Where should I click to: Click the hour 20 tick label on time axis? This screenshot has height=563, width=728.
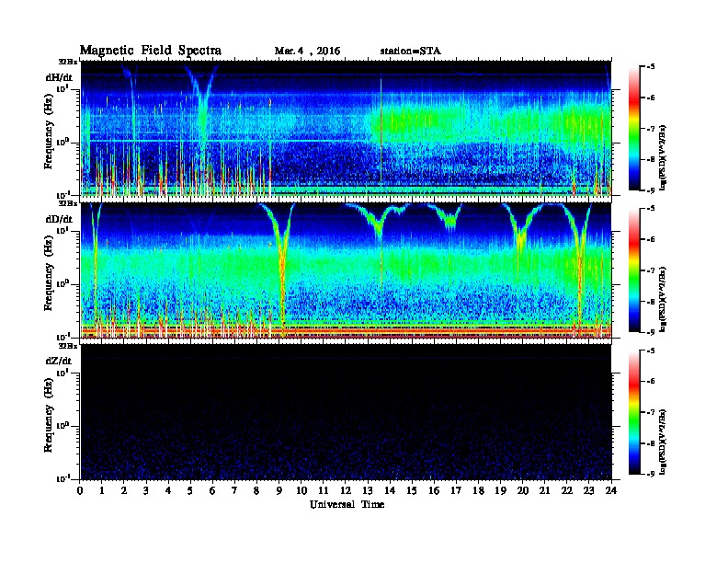coord(523,490)
